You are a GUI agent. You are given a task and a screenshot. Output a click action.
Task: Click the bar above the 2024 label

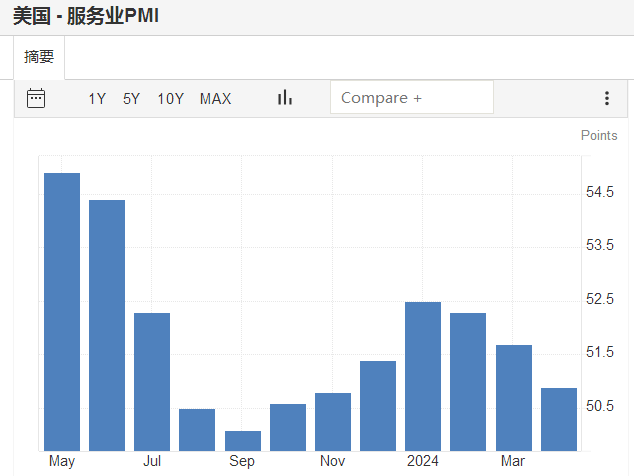[x=423, y=376]
